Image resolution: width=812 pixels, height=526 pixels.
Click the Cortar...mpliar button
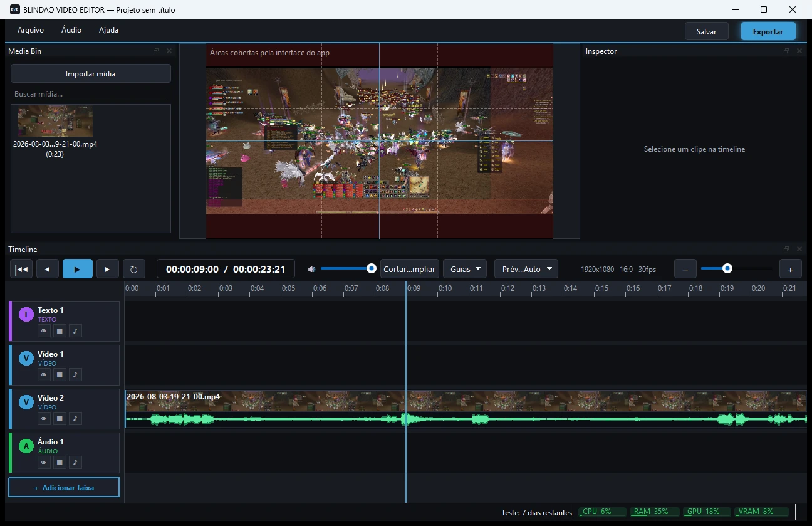click(x=409, y=269)
